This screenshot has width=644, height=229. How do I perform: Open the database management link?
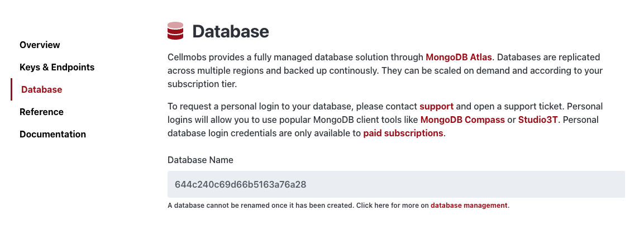(x=469, y=206)
